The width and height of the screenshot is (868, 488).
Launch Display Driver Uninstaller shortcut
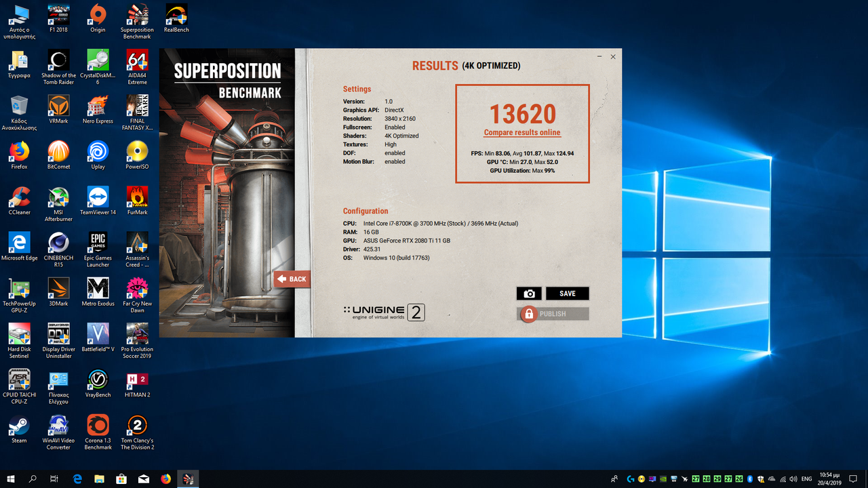click(x=59, y=340)
